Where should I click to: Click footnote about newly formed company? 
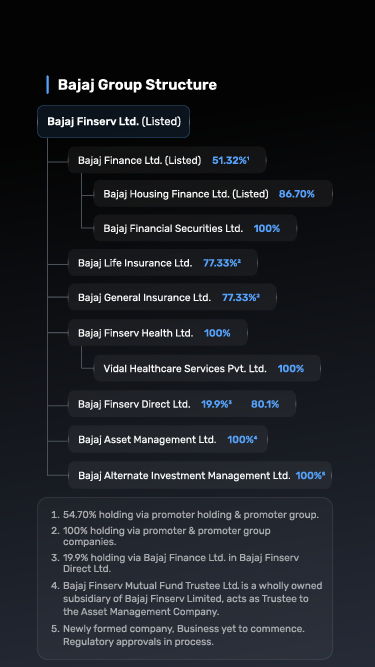[178, 635]
